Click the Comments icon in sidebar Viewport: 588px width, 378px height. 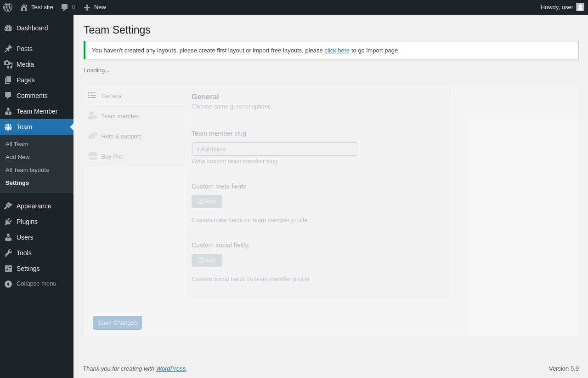point(8,96)
